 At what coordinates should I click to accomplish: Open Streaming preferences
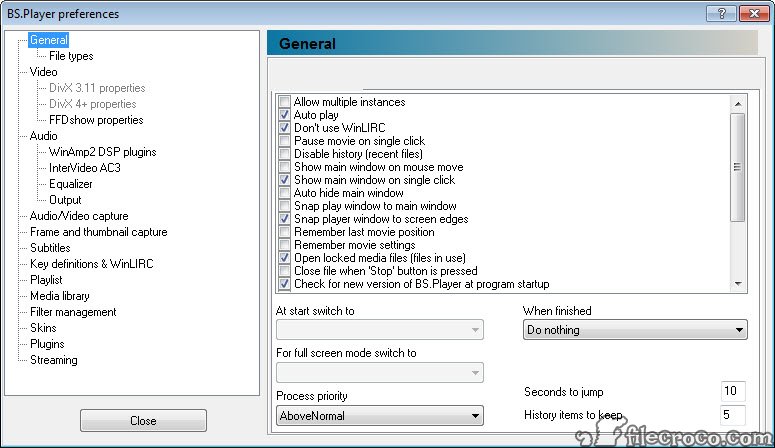click(53, 360)
